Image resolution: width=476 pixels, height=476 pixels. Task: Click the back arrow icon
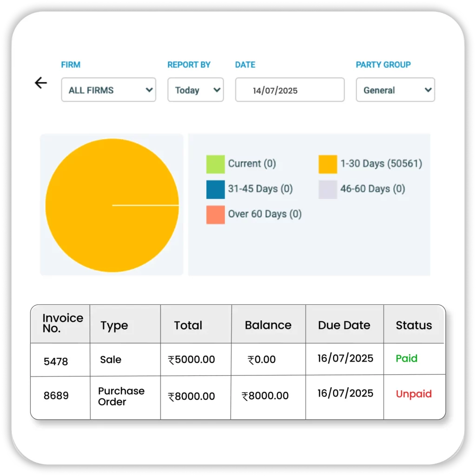point(41,83)
